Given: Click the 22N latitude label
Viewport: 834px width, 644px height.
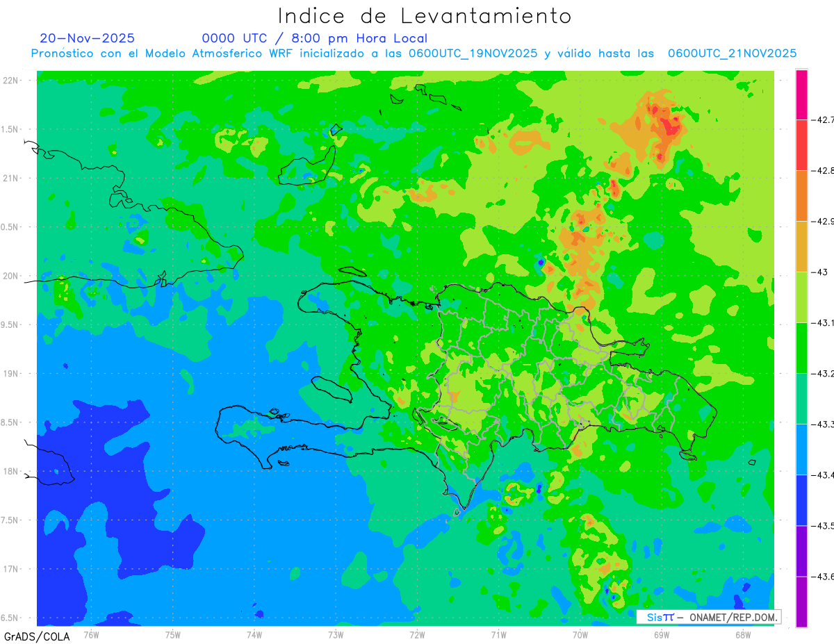Looking at the screenshot, I should (x=11, y=80).
